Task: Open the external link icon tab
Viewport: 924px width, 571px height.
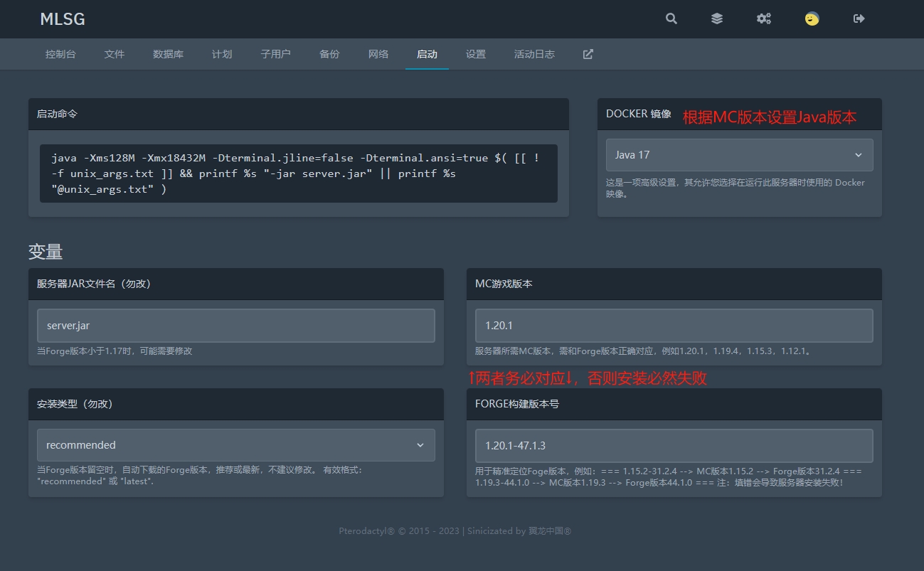Action: (588, 54)
